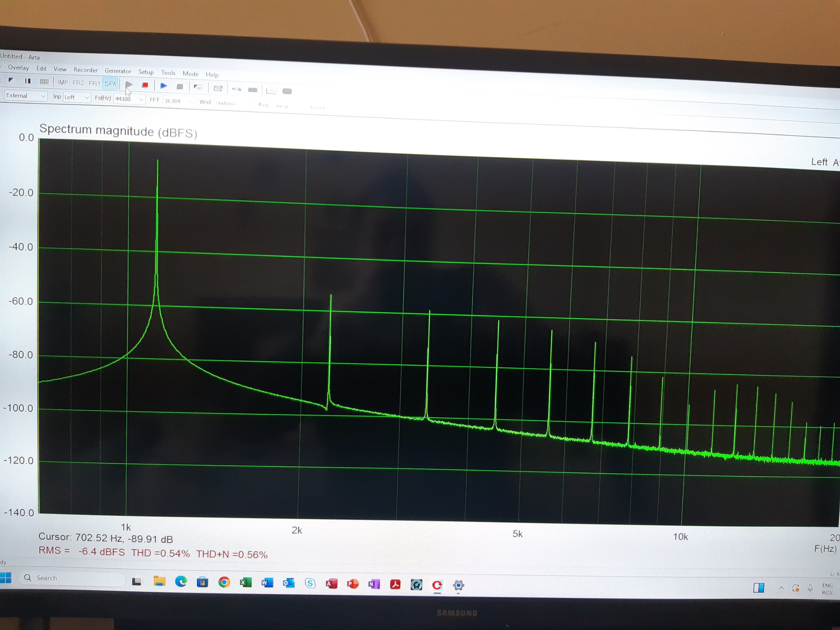Switch the ENG ROS input language
Image resolution: width=840 pixels, height=630 pixels.
tap(827, 589)
